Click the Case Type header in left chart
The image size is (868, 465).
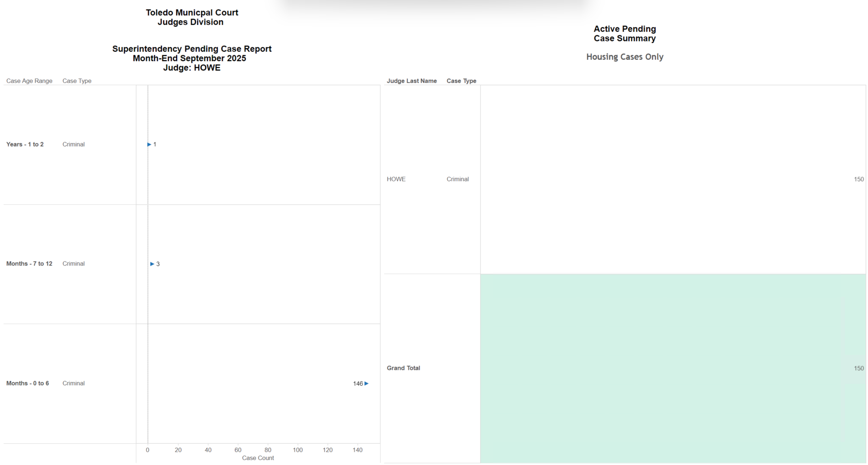pyautogui.click(x=77, y=81)
